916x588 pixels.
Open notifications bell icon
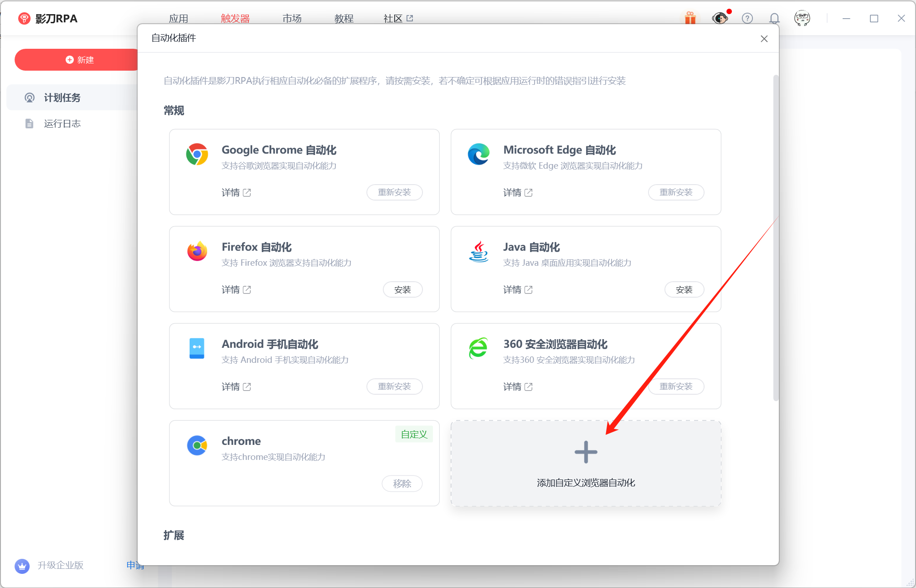click(x=774, y=18)
